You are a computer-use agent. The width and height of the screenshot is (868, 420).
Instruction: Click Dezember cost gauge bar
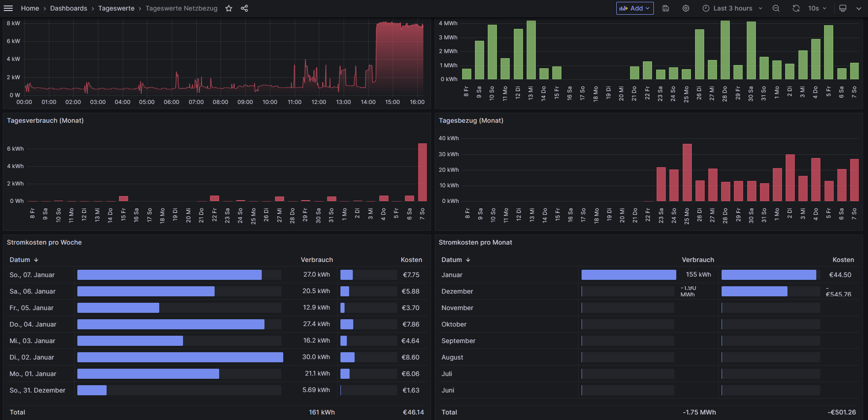click(754, 291)
